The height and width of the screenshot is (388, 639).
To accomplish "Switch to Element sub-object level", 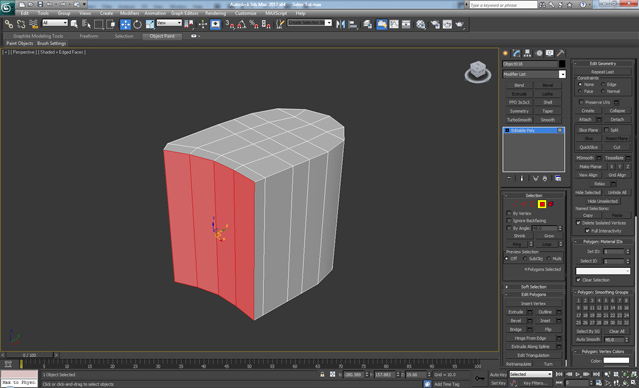I will pos(551,204).
